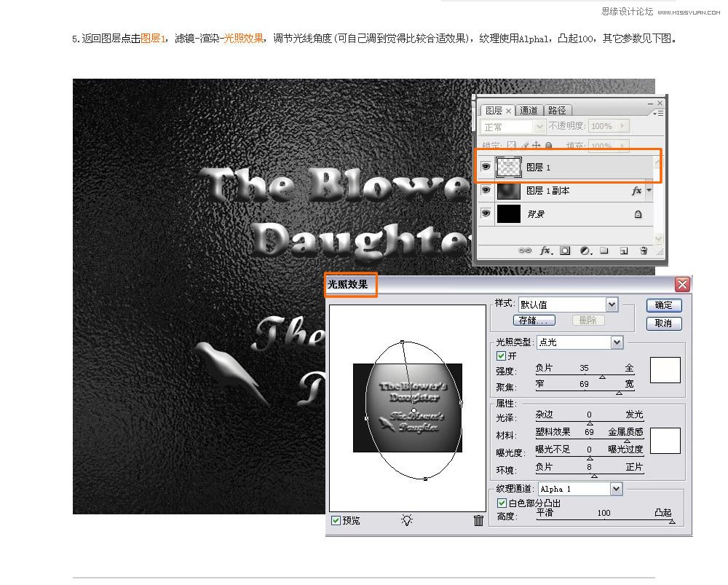The image size is (728, 585).
Task: Open the 填充 fill slider arrow
Action: pos(622,146)
